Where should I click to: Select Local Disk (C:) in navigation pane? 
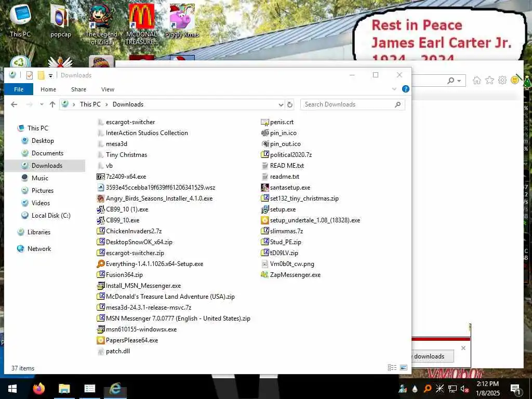[51, 216]
